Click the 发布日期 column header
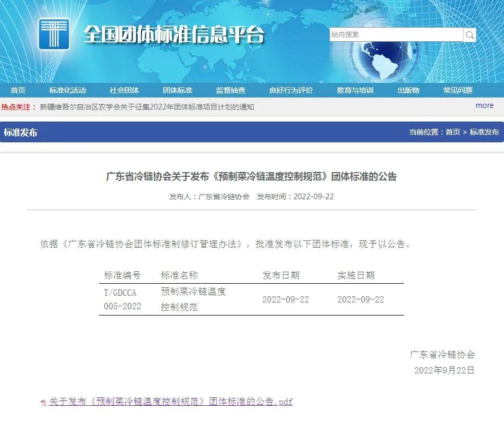 [281, 275]
